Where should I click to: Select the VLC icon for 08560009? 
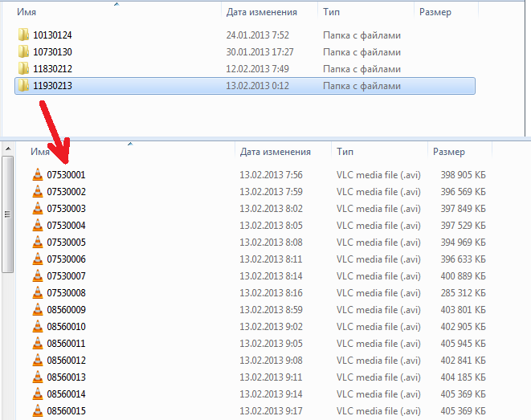point(37,309)
